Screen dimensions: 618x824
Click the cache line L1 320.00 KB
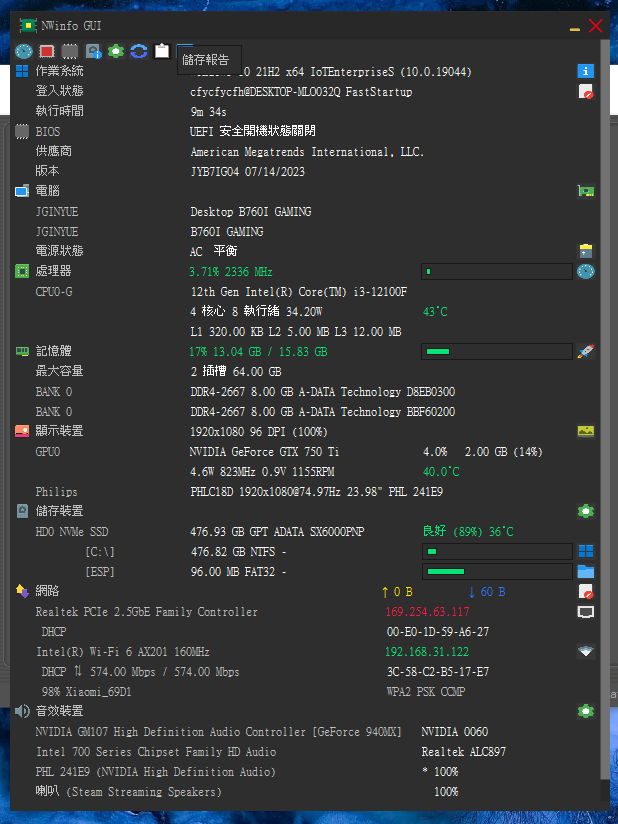(296, 332)
